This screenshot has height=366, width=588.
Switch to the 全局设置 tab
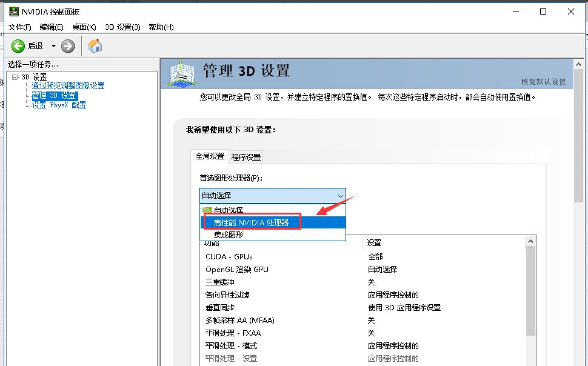[210, 156]
